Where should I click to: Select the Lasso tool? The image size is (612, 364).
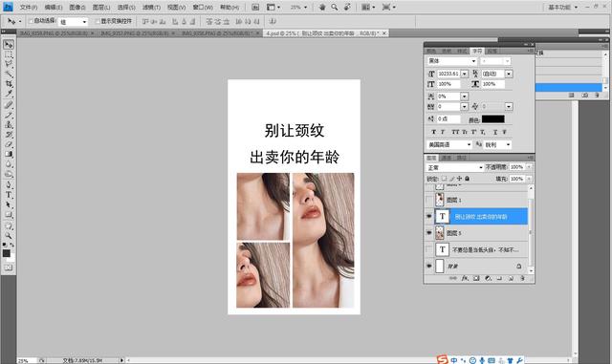point(9,64)
